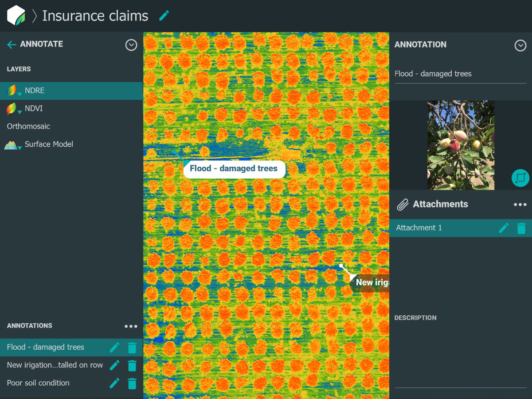
Task: Open the Surface Model layer dropdown
Action: (x=20, y=148)
